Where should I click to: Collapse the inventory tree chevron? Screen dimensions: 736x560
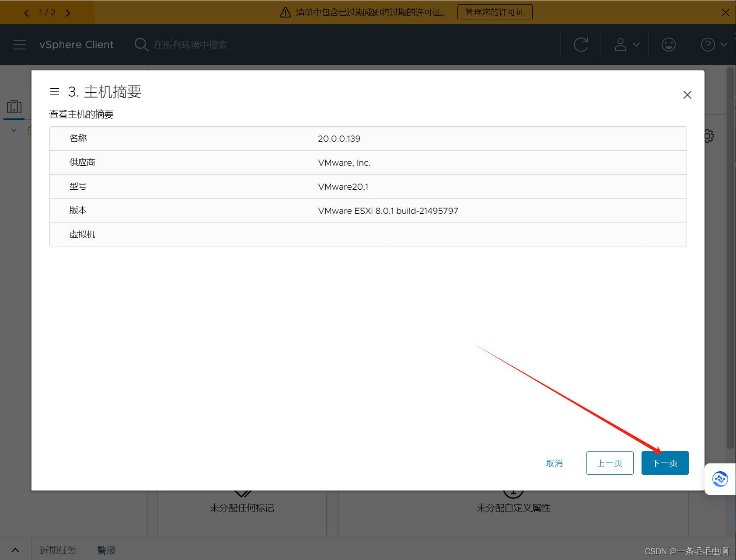(x=14, y=130)
